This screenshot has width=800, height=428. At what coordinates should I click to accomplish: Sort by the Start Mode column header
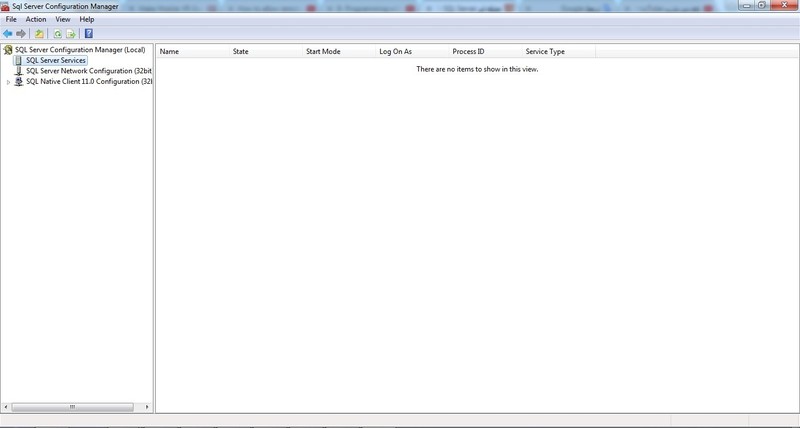tap(339, 52)
